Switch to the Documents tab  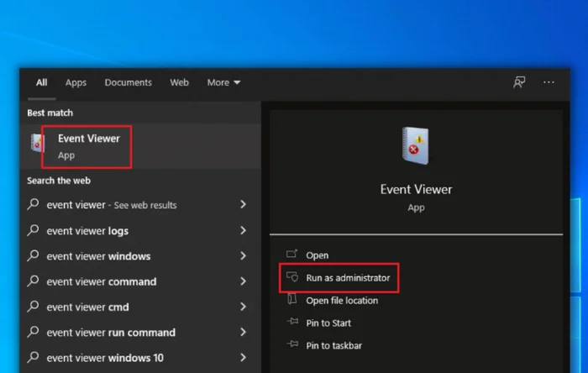129,82
